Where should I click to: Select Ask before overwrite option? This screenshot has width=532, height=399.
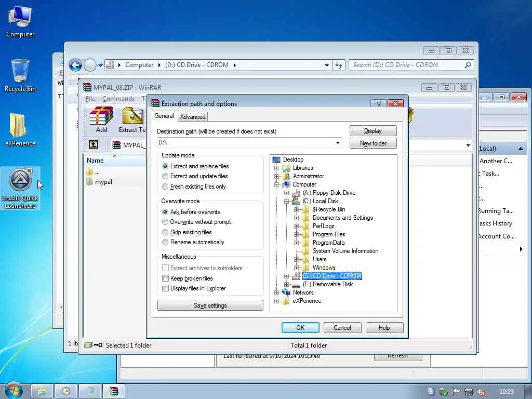191,212
